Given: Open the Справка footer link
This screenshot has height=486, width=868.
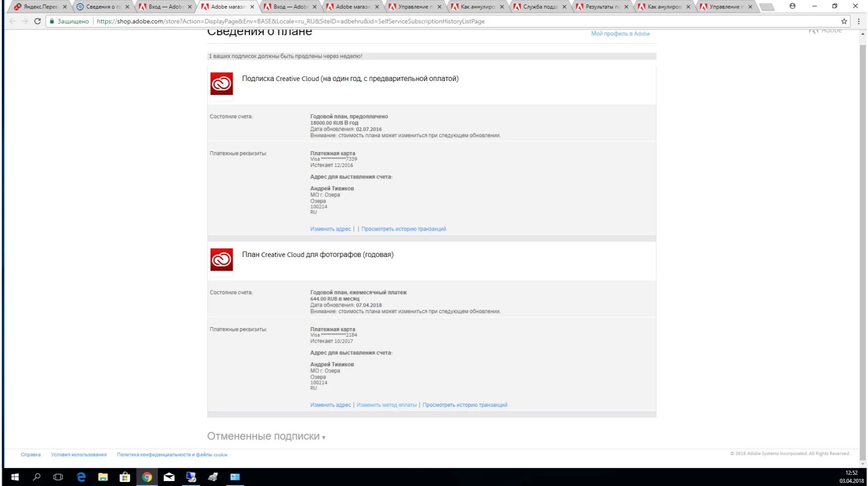Looking at the screenshot, I should [x=31, y=455].
